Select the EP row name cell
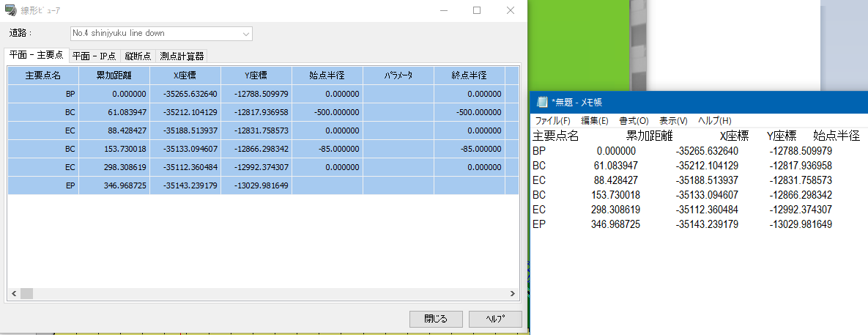The image size is (868, 335). (43, 185)
